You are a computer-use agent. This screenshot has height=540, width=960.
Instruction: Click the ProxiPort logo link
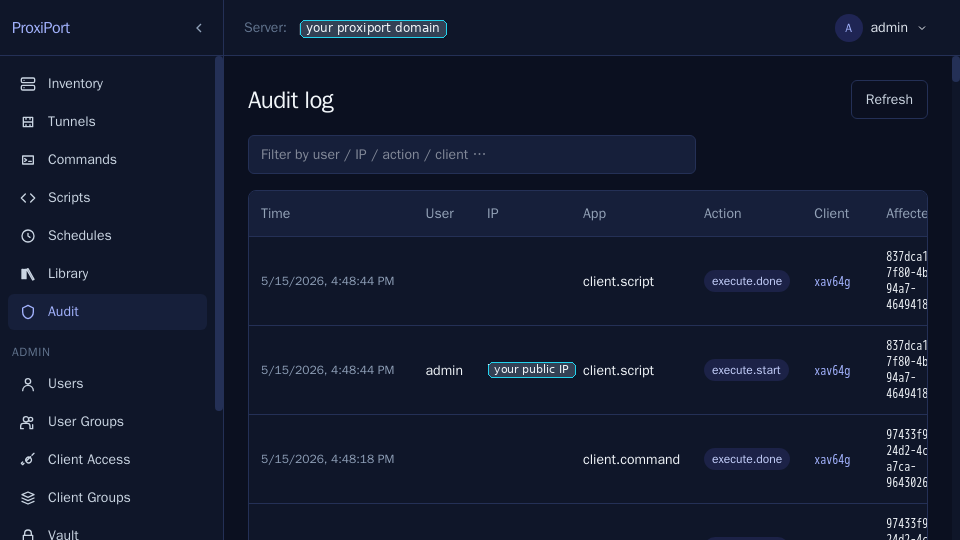[x=41, y=28]
